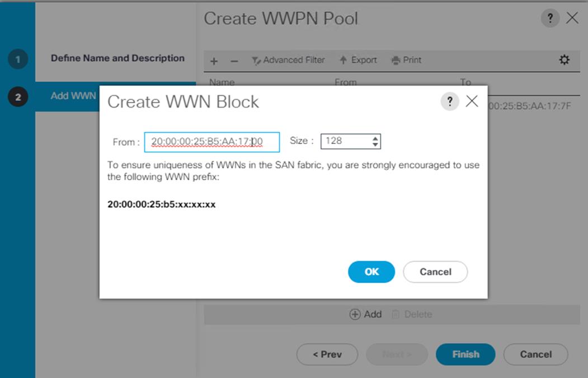This screenshot has width=588, height=378.
Task: Cancel the Create WWN Block dialog
Action: (435, 272)
